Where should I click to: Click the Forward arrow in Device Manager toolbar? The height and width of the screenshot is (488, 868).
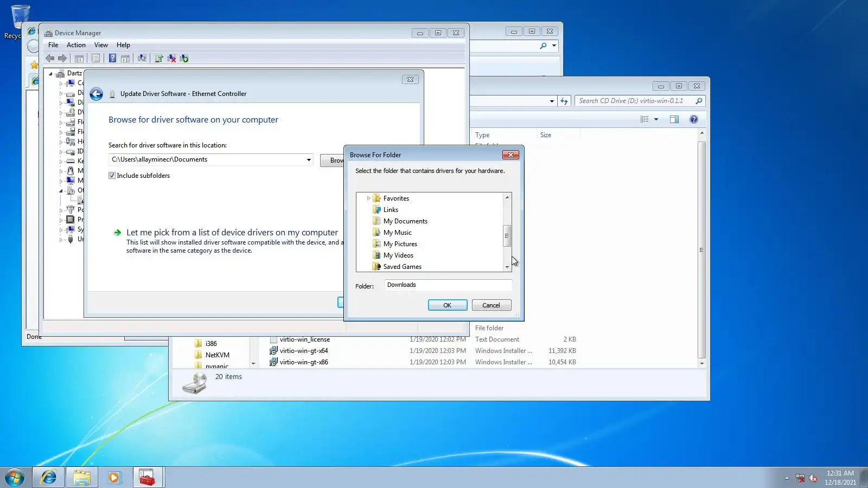62,59
